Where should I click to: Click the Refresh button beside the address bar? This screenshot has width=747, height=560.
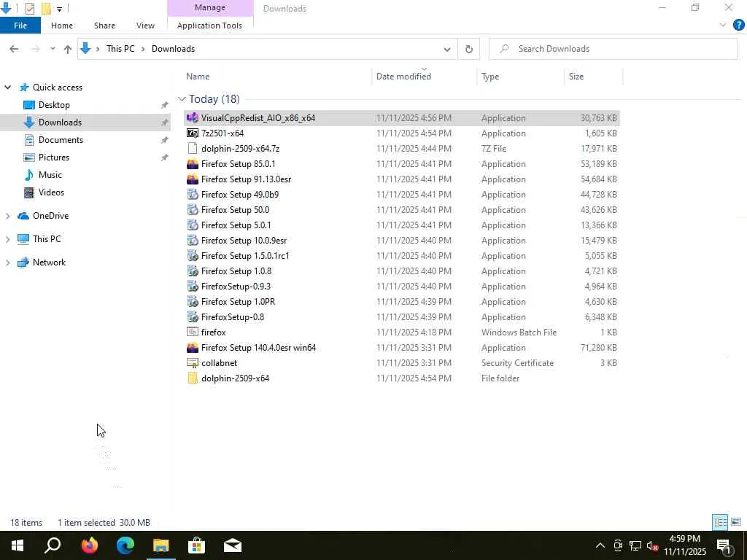(x=469, y=49)
